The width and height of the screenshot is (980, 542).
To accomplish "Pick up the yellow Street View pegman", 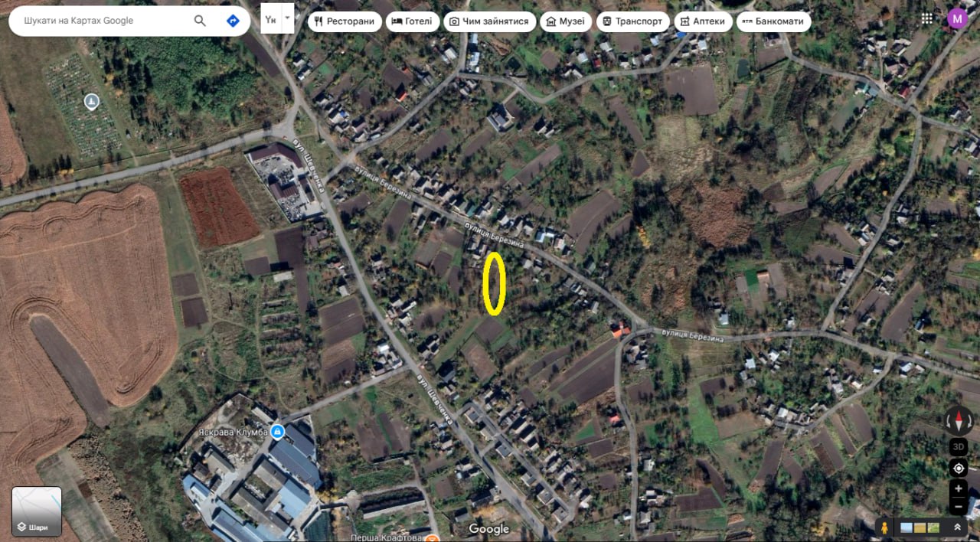I will click(x=884, y=527).
